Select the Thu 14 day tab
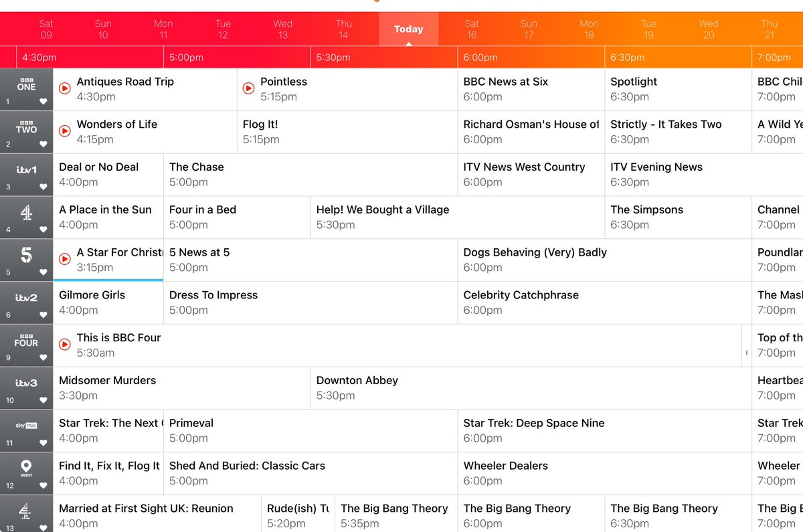Viewport: 803px width, 532px height. 343,29
